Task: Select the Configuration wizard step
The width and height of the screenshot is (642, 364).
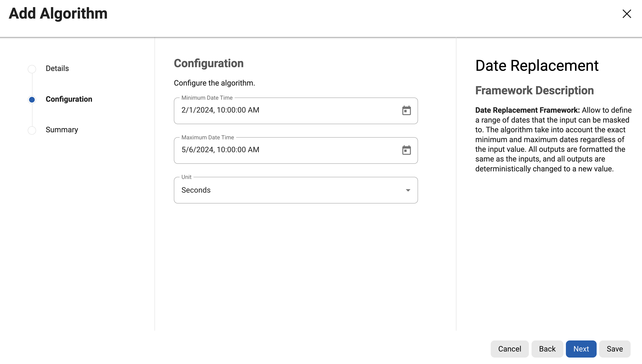Action: coord(69,99)
